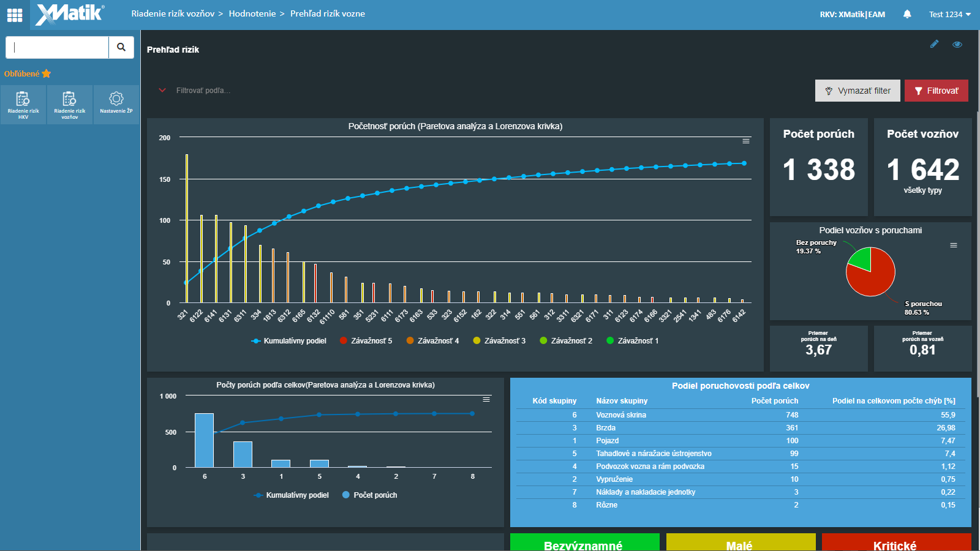Click the pencil edit icon
The height and width of the screenshot is (551, 980).
click(x=934, y=44)
